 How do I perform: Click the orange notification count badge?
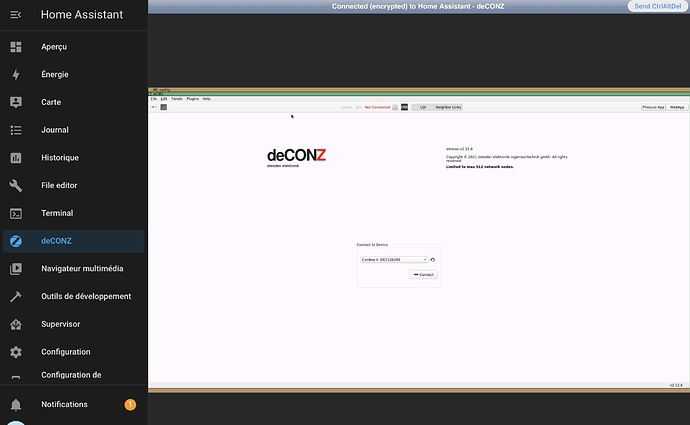tap(130, 404)
